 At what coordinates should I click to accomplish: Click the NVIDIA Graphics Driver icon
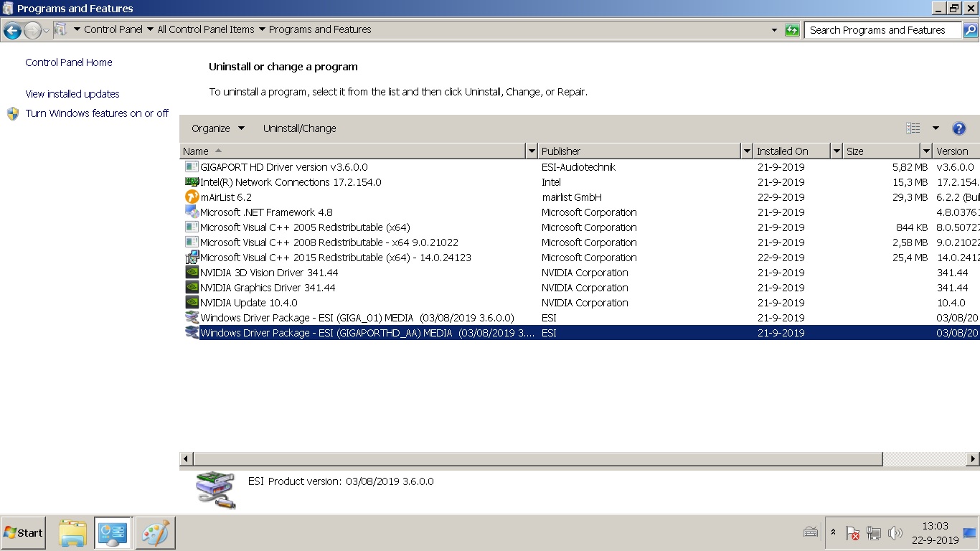pyautogui.click(x=192, y=288)
